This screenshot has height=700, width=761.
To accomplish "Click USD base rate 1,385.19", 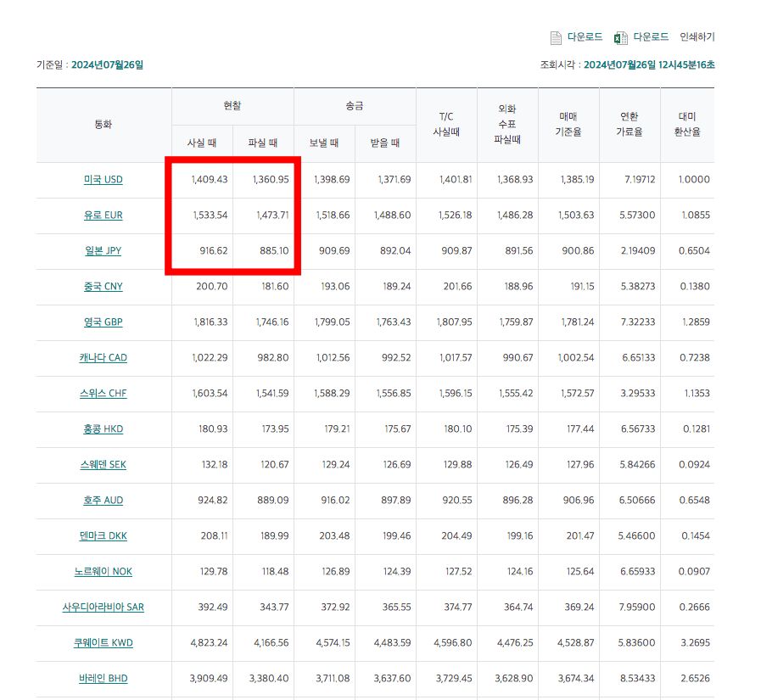I will tap(577, 180).
